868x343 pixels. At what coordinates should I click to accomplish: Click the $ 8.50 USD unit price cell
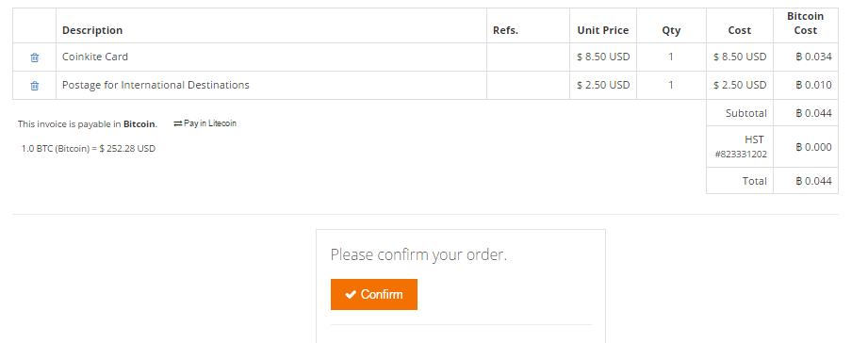(x=603, y=57)
